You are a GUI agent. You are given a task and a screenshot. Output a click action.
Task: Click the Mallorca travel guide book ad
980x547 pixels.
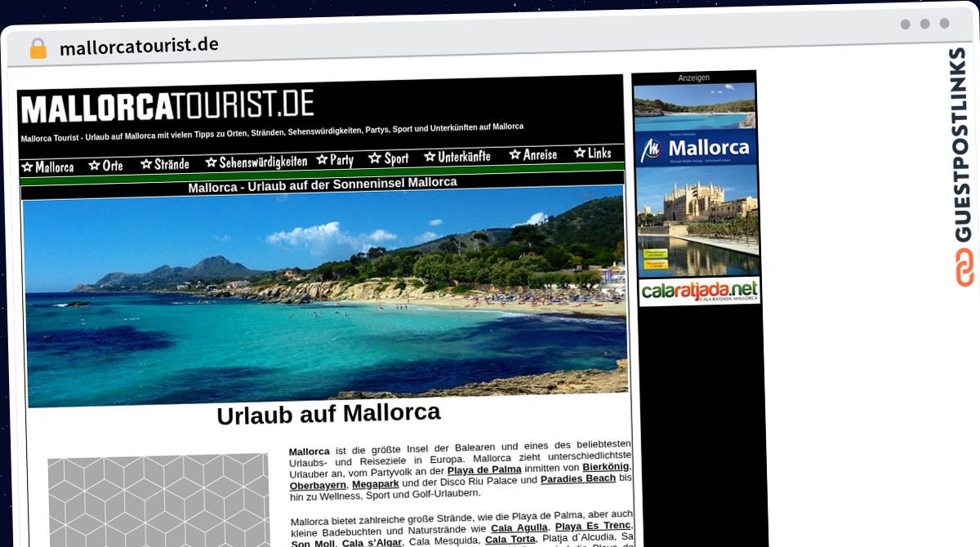tap(697, 180)
